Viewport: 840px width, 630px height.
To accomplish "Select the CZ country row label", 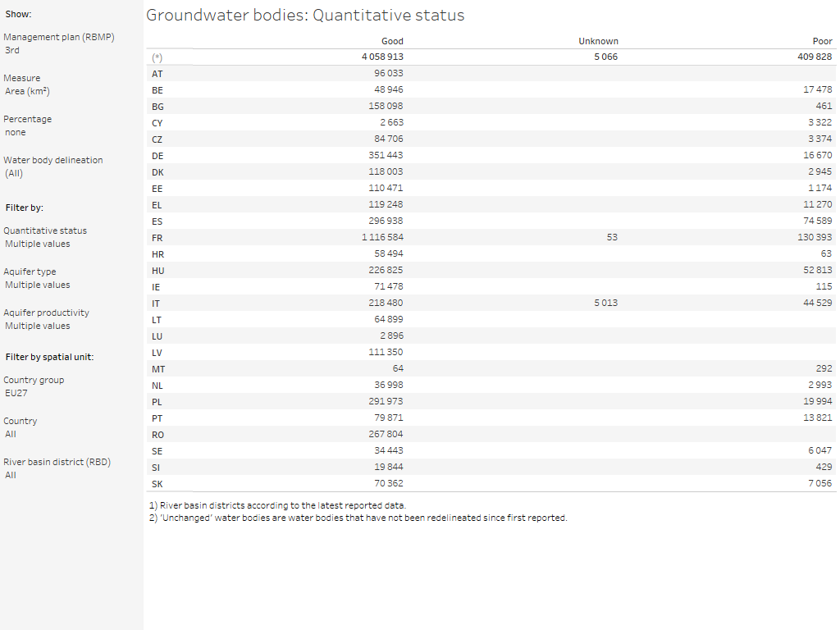I will pyautogui.click(x=157, y=139).
